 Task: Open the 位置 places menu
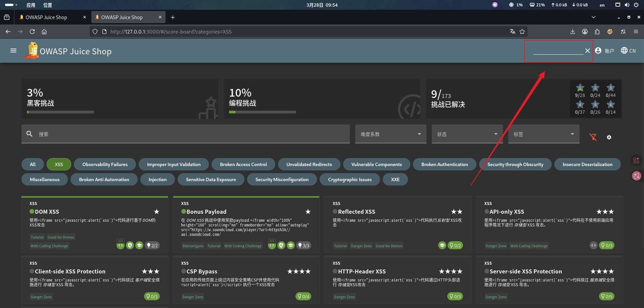tap(48, 5)
